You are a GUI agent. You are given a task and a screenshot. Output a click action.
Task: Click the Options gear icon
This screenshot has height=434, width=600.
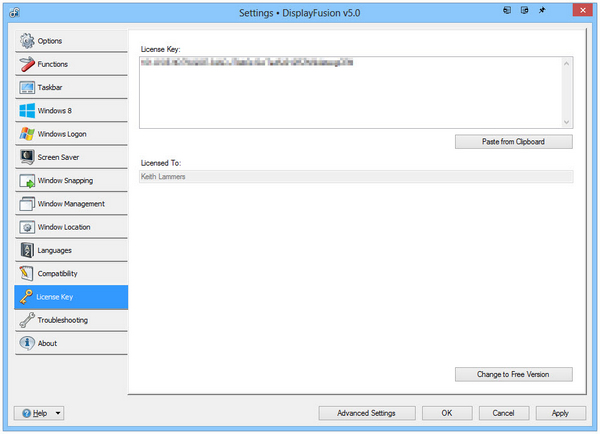[27, 41]
